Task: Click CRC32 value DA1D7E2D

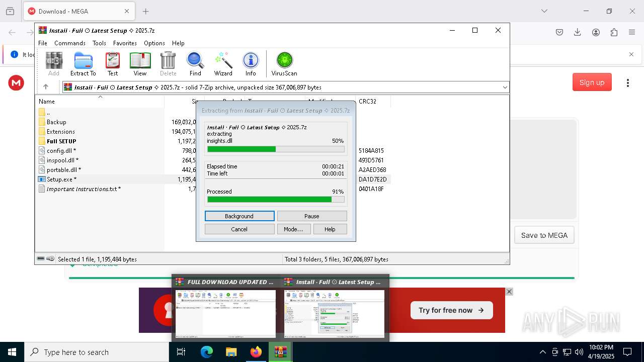Action: tap(373, 179)
